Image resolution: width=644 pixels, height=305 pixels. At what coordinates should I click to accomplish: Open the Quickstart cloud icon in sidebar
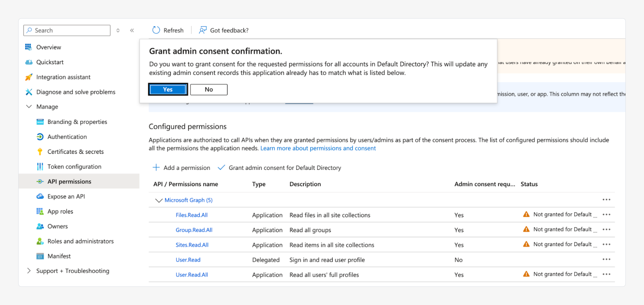tap(29, 62)
